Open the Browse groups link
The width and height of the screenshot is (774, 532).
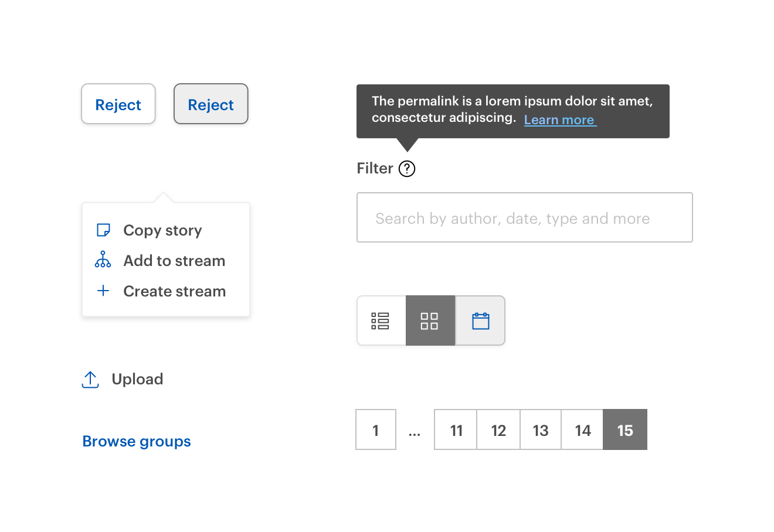(137, 441)
